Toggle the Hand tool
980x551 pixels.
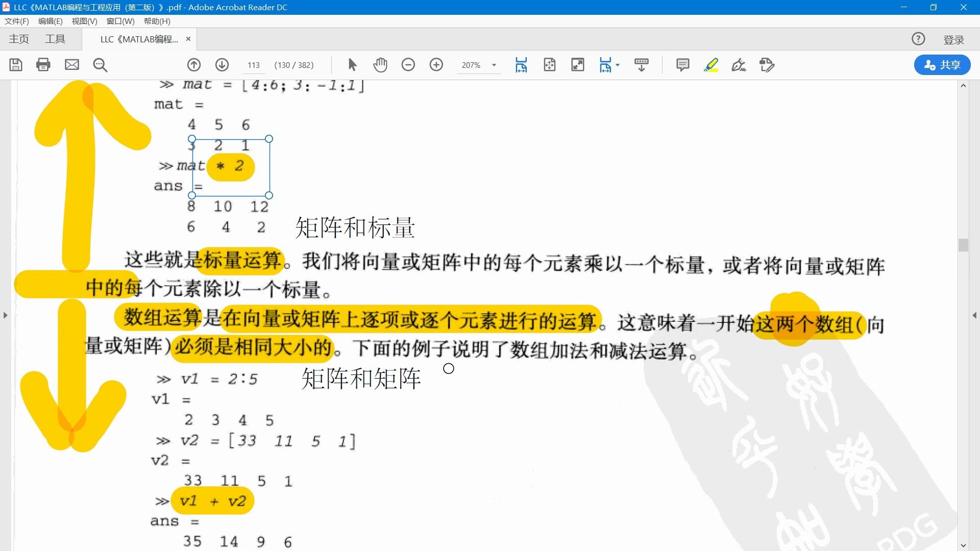pos(380,65)
